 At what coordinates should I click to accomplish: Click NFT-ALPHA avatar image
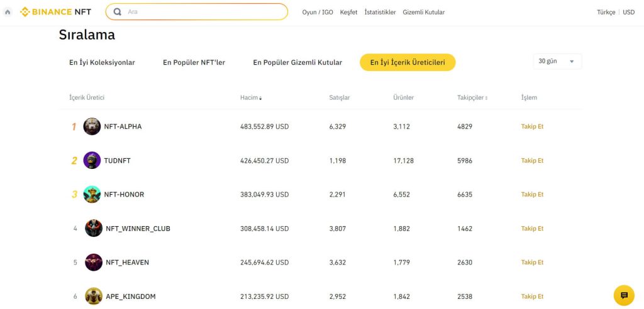(92, 126)
